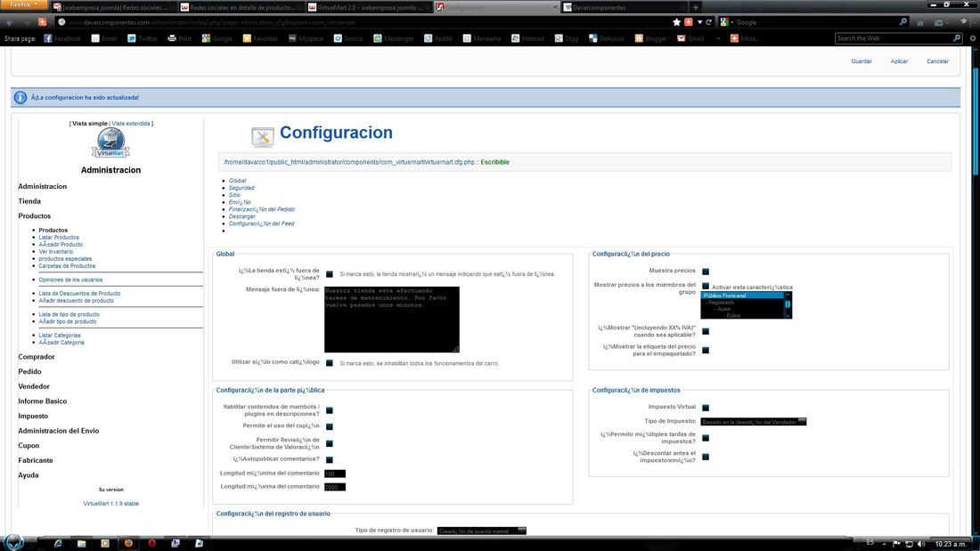Toggle Mostrar incluyendo XX% IVA checkbox

706,332
